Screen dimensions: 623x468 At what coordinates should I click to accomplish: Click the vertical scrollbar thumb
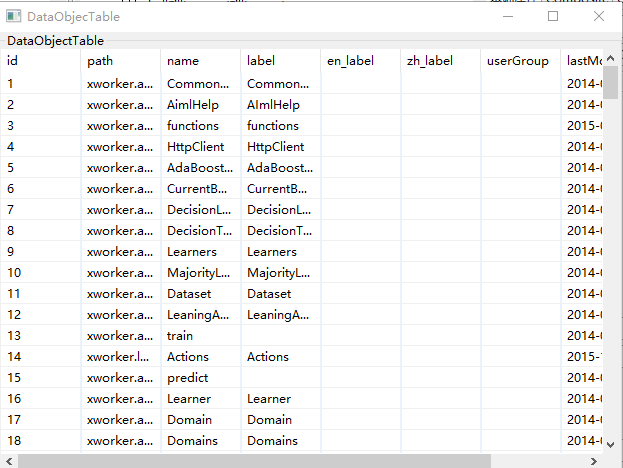click(611, 83)
